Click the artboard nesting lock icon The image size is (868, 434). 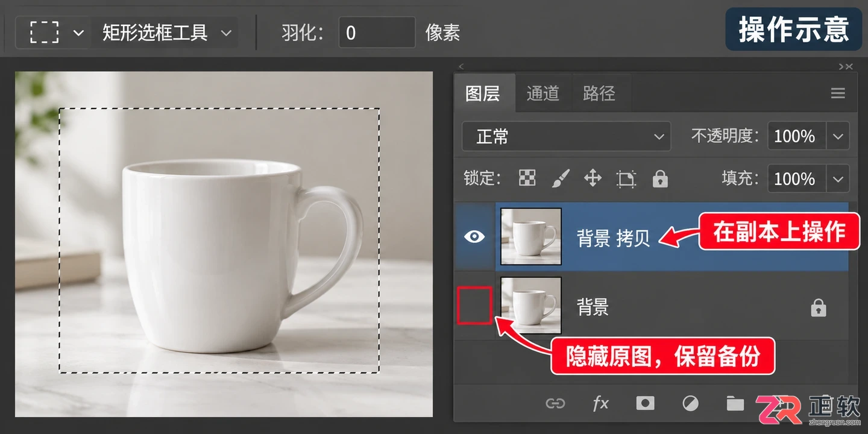coord(626,179)
